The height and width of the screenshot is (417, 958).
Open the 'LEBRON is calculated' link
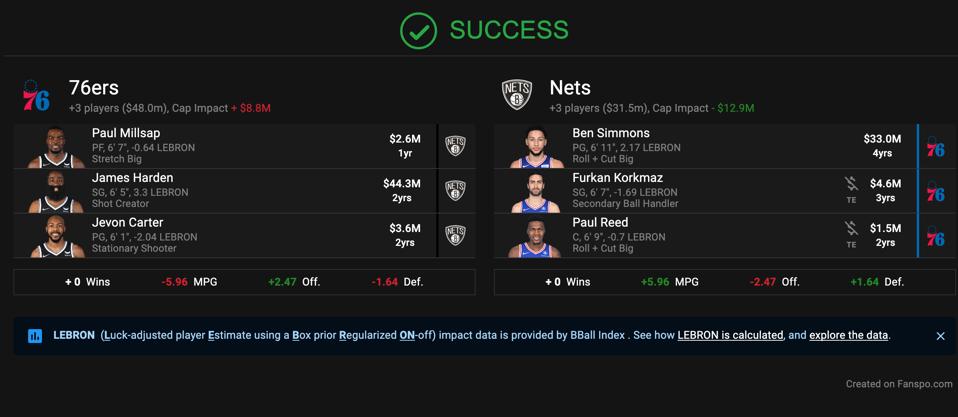730,336
